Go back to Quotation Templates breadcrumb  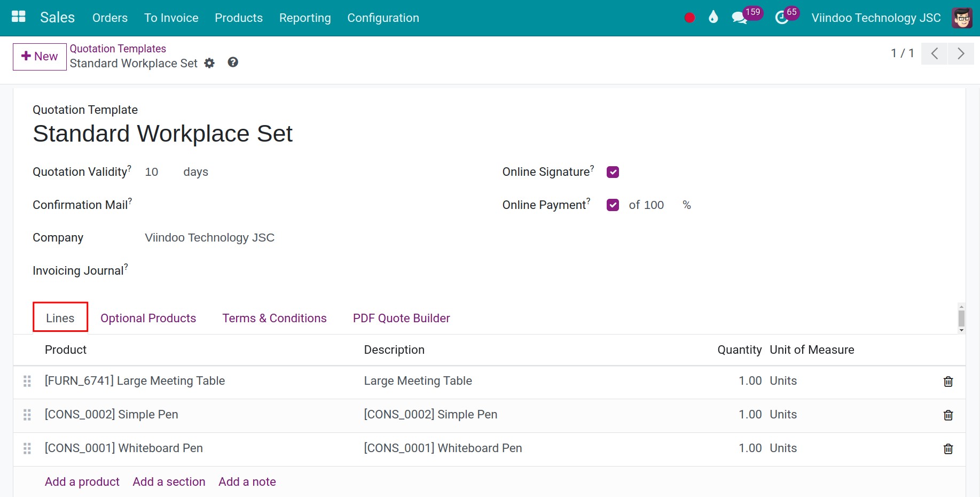[x=118, y=49]
